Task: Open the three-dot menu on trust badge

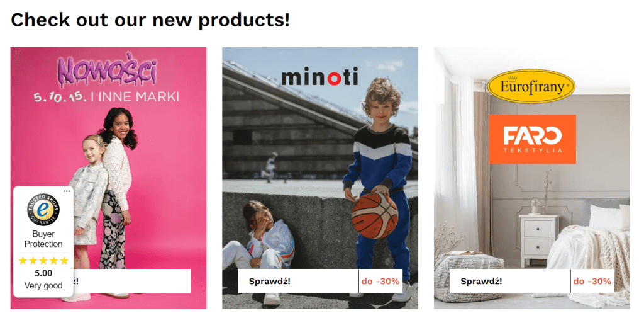Action: click(67, 191)
